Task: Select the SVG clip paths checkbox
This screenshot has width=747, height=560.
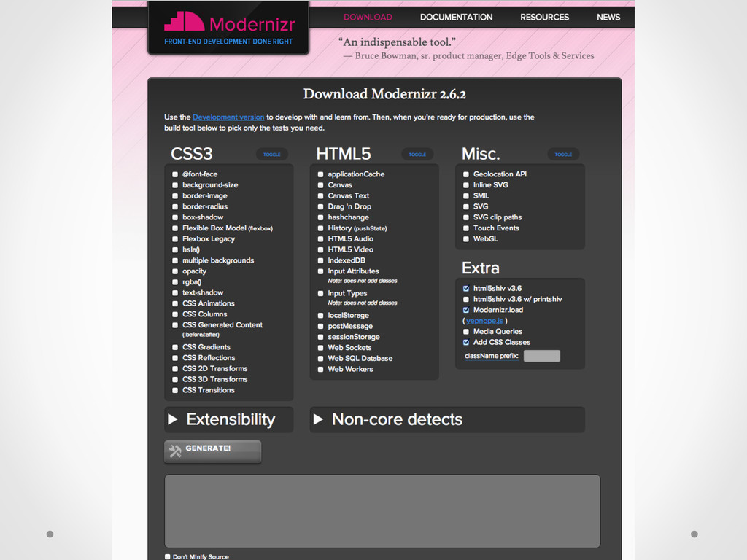Action: [x=466, y=217]
